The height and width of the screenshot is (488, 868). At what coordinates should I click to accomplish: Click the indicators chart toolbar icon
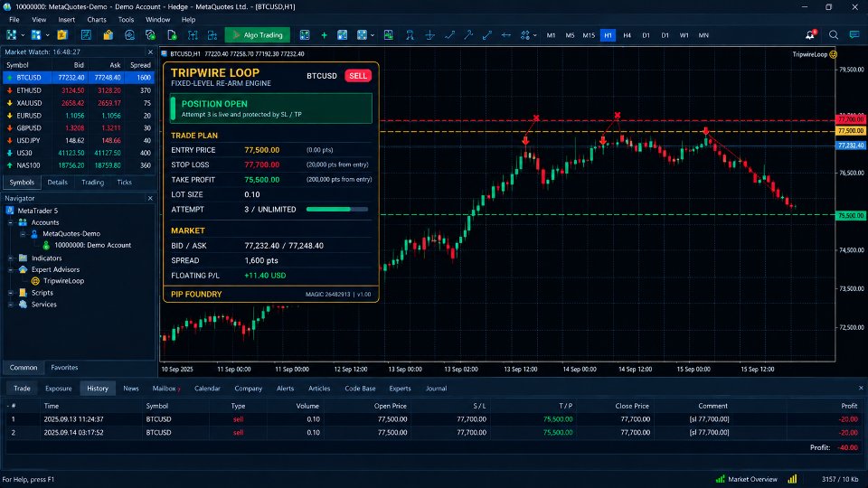point(389,35)
